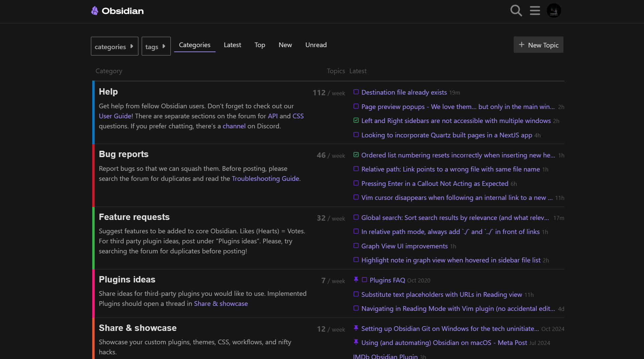This screenshot has width=644, height=359.
Task: Click the plus icon in New Topic
Action: coord(521,45)
